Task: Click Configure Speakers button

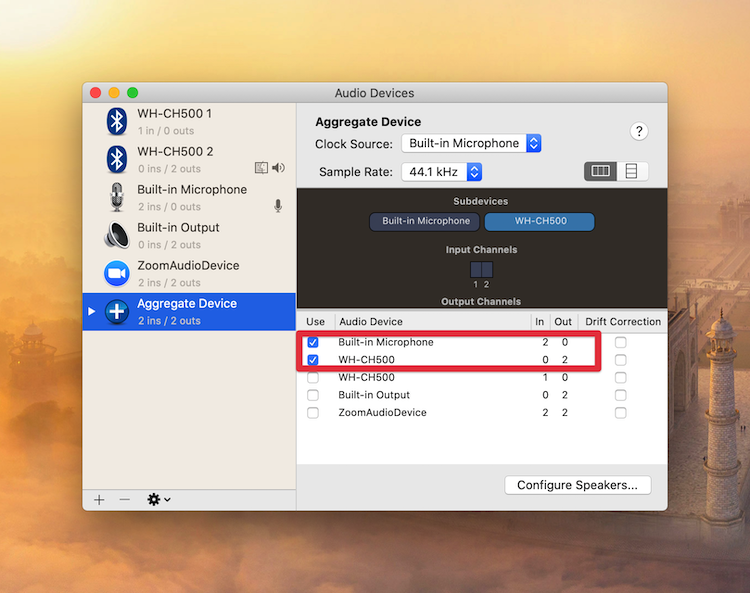Action: point(577,485)
